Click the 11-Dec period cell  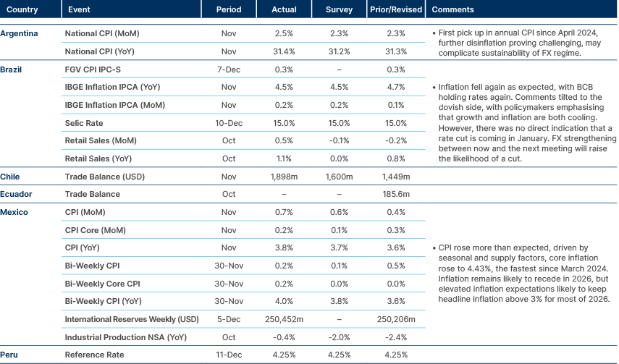(x=229, y=355)
